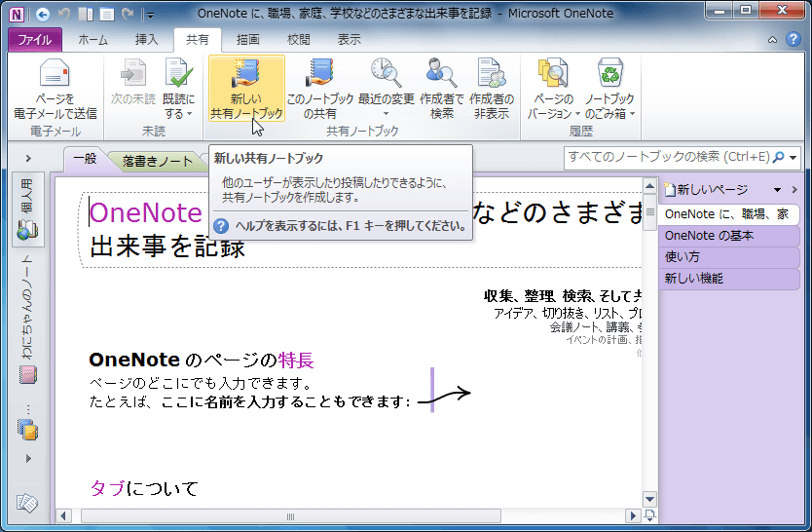Expand sidebar notebook list via lower arrow
Viewport: 812px width, 532px height.
tap(28, 459)
